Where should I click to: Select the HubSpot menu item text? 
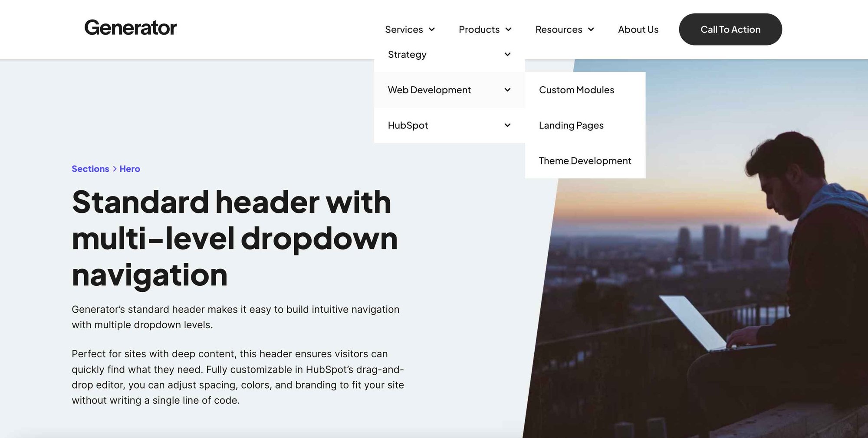[408, 125]
